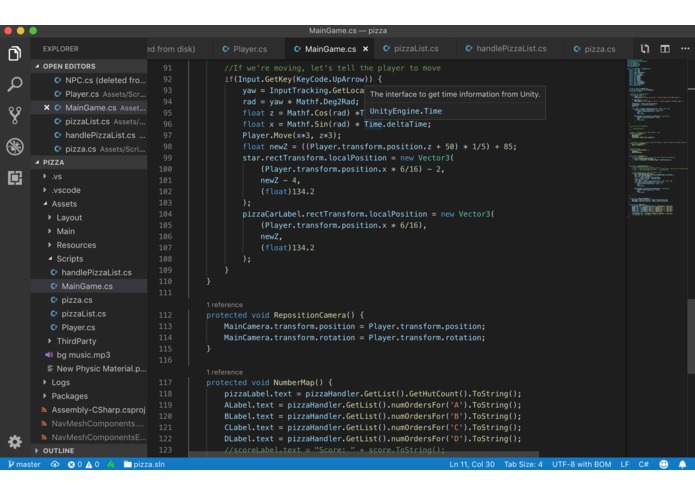Screen dimensions: 695x494
Task: Open notifications bell in status bar
Action: pos(682,464)
